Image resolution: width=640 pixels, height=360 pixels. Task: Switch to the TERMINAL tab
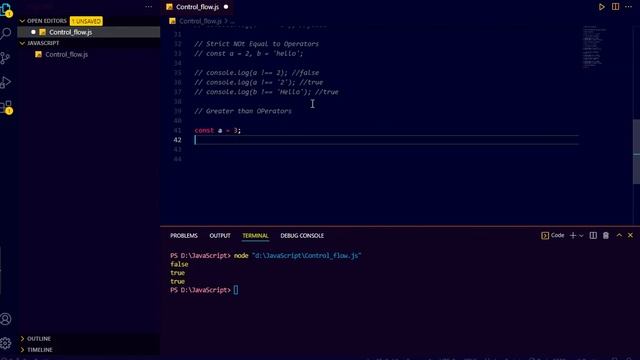coord(255,236)
